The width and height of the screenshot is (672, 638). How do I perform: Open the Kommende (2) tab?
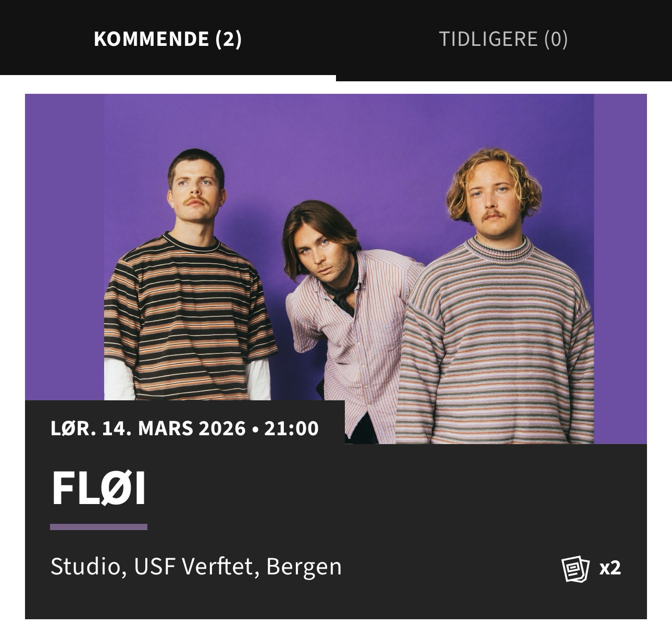(168, 39)
